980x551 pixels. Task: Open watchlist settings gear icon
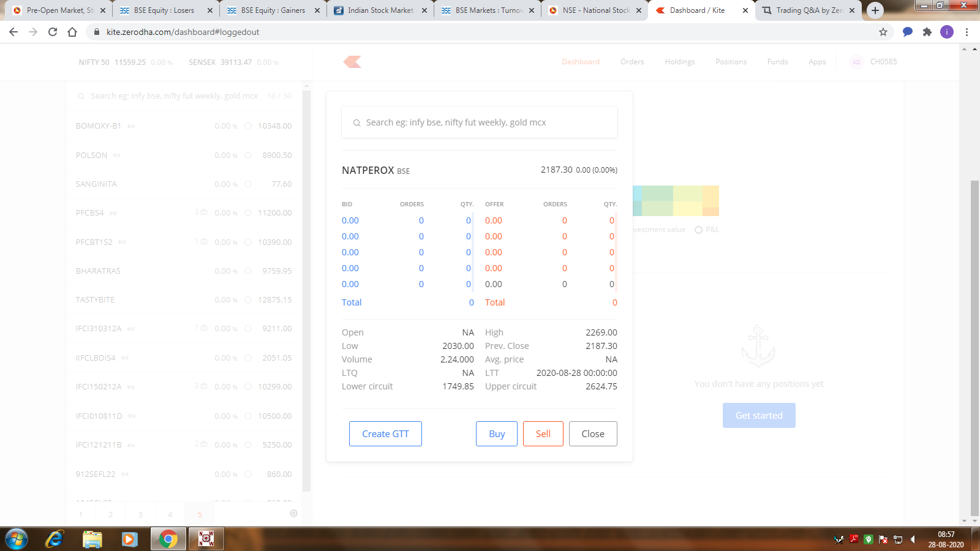pos(294,514)
